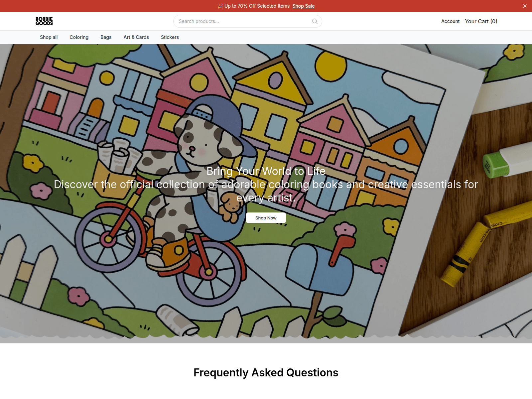
Task: Open the Account page
Action: [x=450, y=21]
